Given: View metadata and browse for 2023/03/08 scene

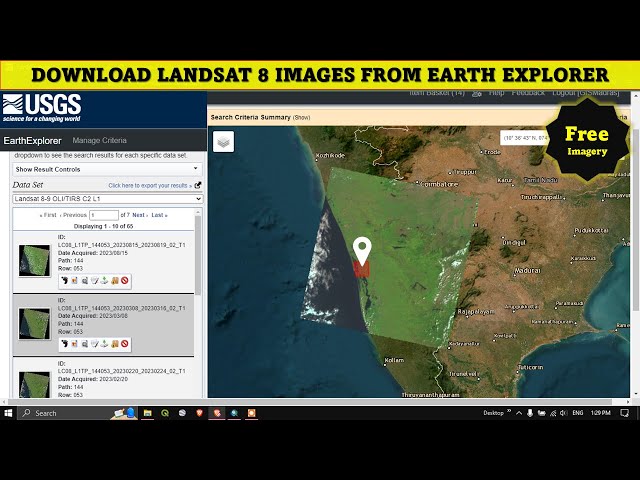Looking at the screenshot, I should [x=94, y=344].
